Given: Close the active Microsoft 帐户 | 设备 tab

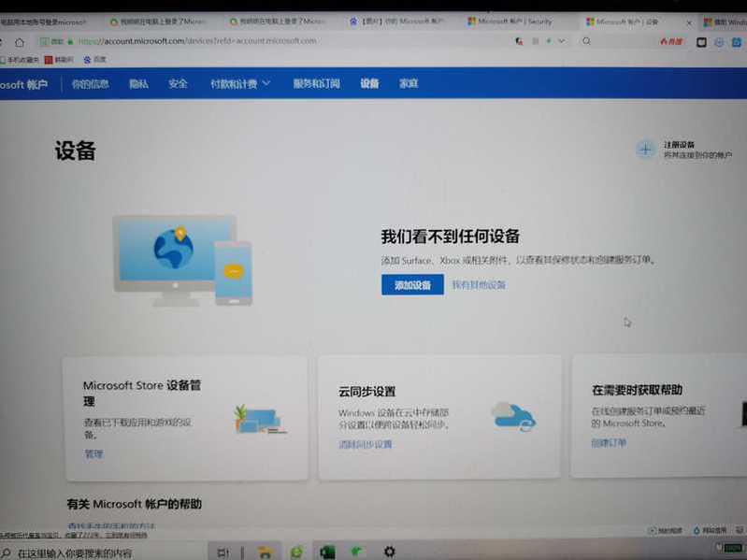Looking at the screenshot, I should coord(689,22).
